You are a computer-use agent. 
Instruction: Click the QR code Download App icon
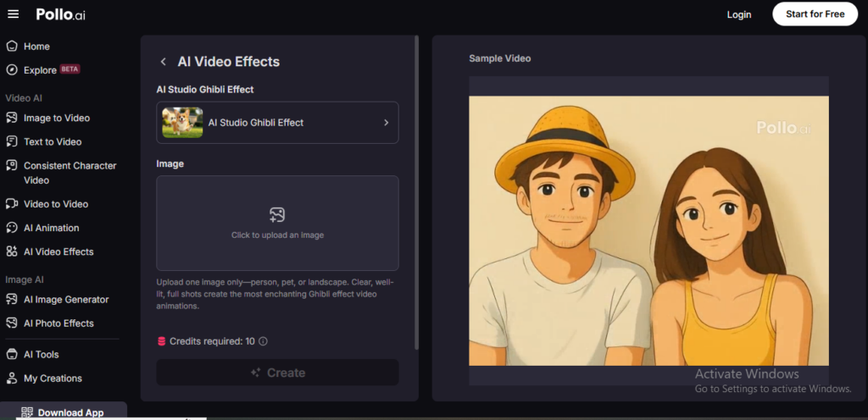click(x=27, y=412)
